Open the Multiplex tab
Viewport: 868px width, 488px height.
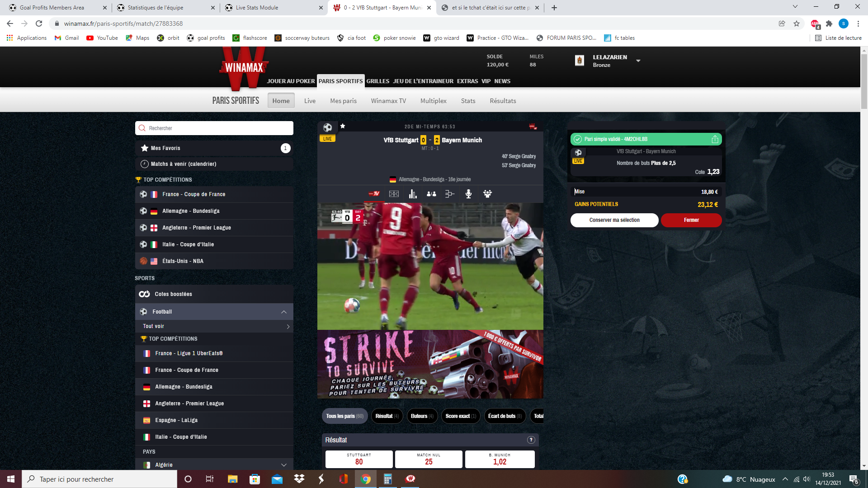433,101
